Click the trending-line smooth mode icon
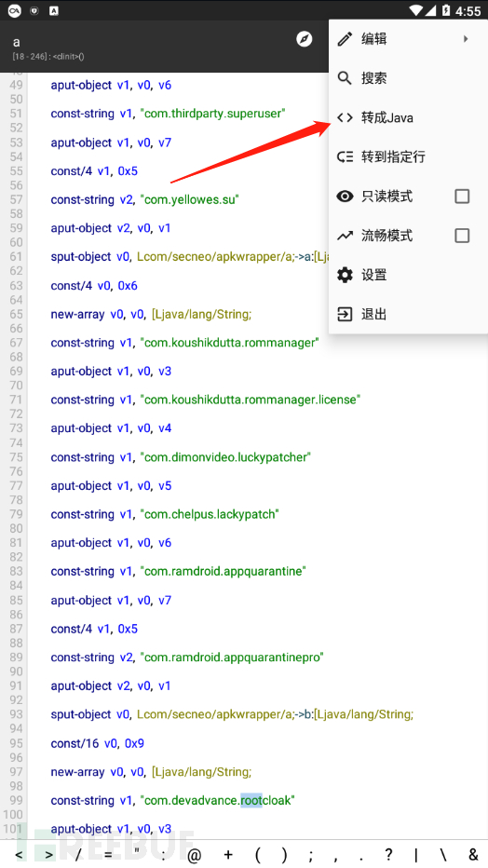 345,236
